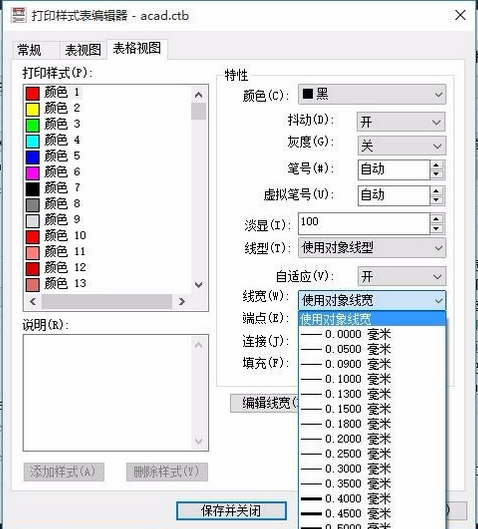This screenshot has width=478, height=529.
Task: Click inside the 说明(R) description box
Action: click(116, 393)
